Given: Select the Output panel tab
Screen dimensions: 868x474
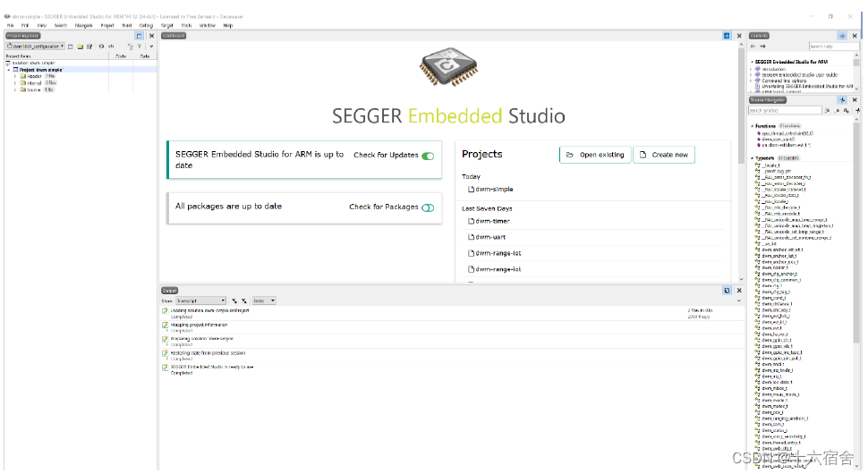Looking at the screenshot, I should [169, 291].
